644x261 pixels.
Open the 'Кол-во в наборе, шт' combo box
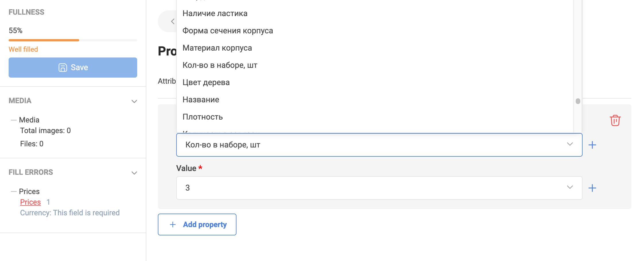(379, 145)
